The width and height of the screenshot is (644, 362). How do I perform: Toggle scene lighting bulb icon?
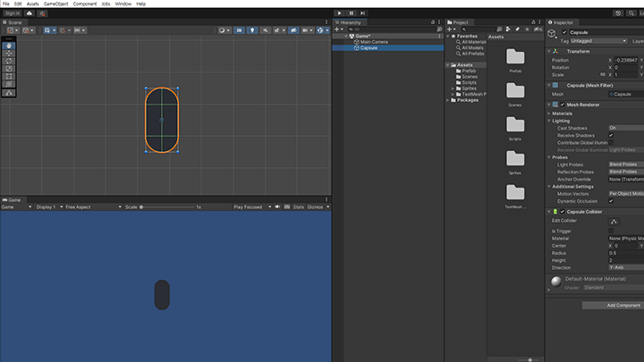point(252,30)
